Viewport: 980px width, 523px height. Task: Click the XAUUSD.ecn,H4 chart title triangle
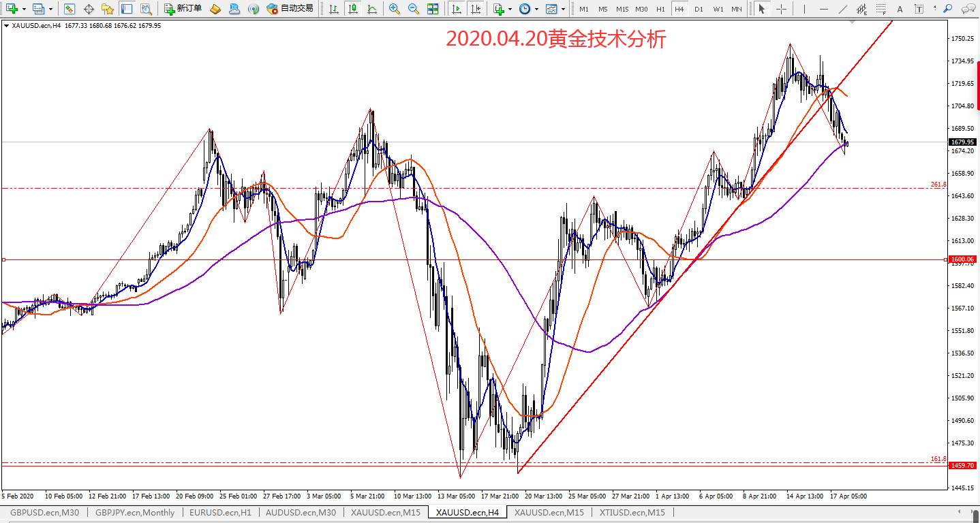coord(7,25)
